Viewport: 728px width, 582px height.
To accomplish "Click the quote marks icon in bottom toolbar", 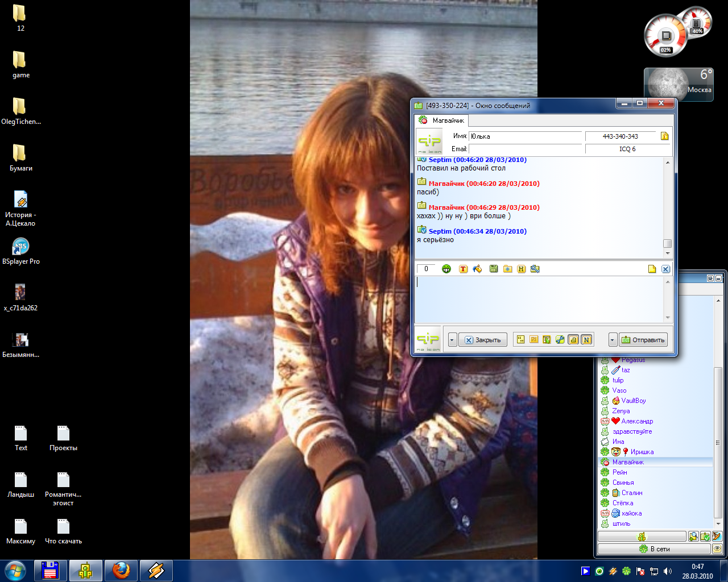I will tap(520, 340).
